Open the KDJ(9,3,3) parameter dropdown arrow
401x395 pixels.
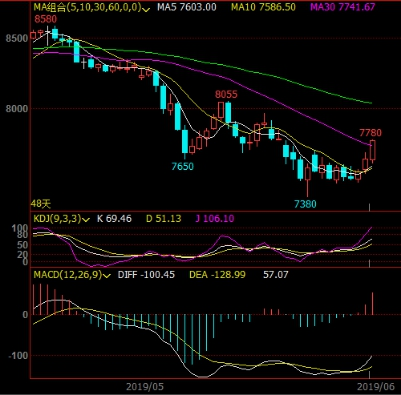pos(86,220)
